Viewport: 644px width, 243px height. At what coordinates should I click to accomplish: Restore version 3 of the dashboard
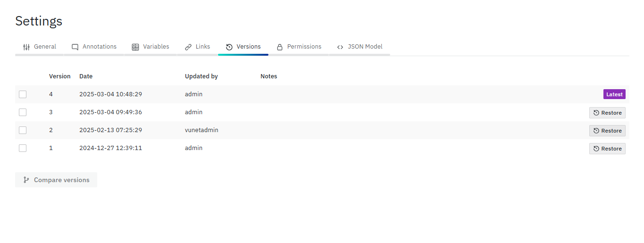click(607, 113)
